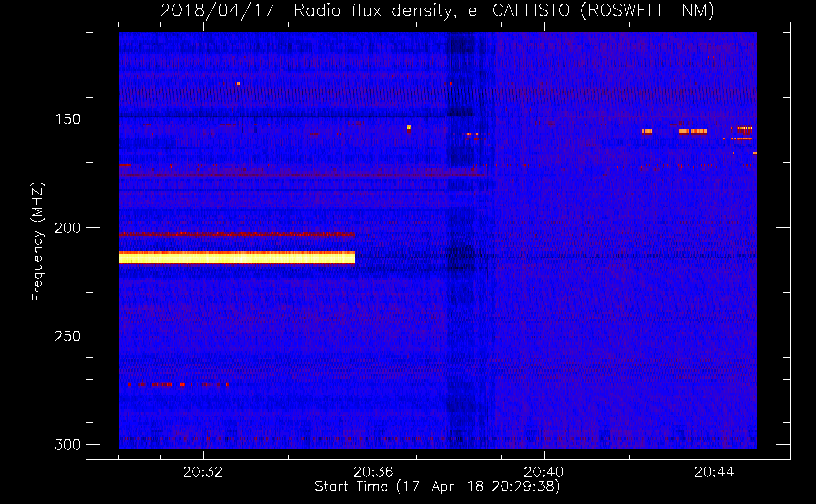Click the thin red line just below 200 MHz
The width and height of the screenshot is (816, 504).
(x=237, y=234)
